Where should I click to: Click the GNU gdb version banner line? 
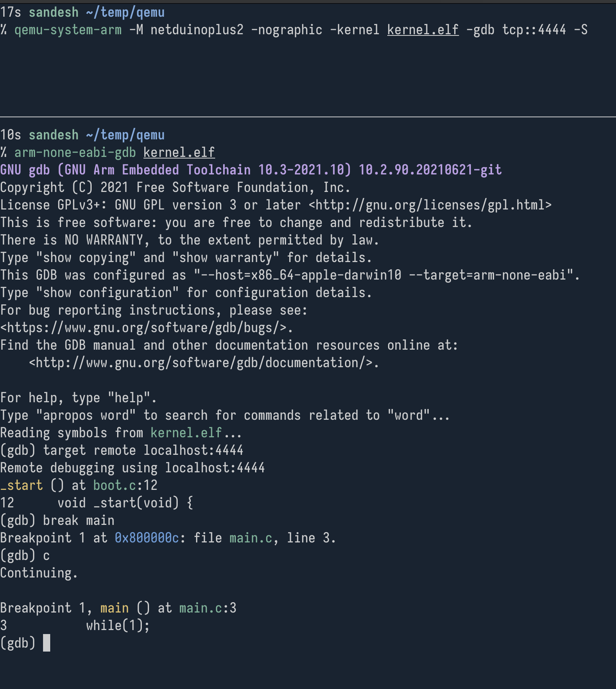(251, 170)
